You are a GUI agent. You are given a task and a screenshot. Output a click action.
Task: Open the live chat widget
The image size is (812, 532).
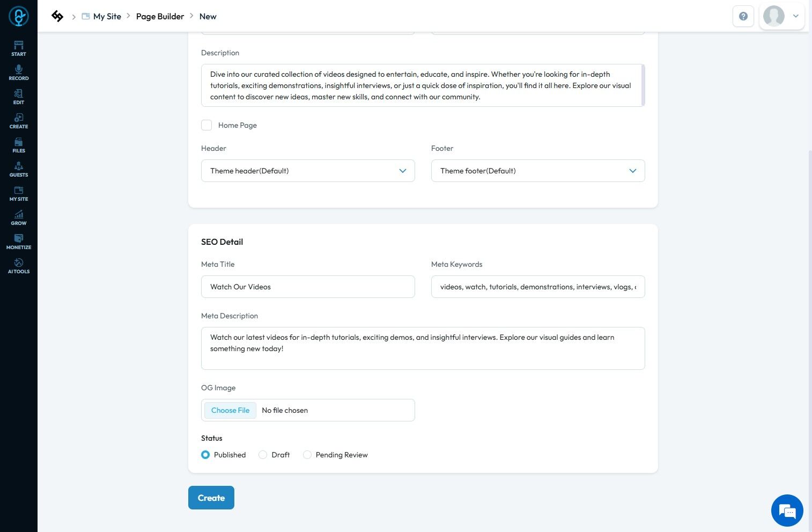pyautogui.click(x=787, y=511)
